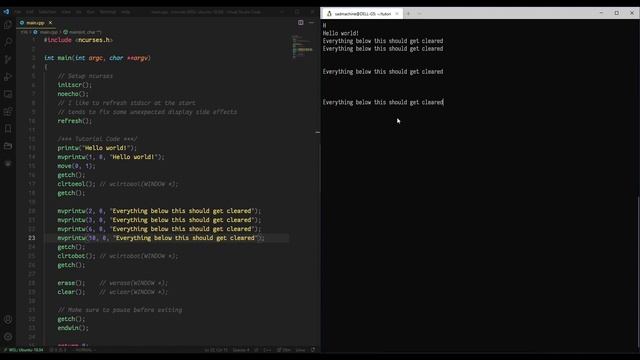The width and height of the screenshot is (640, 360).
Task: Click the code minimap in the editor
Action: (302, 47)
